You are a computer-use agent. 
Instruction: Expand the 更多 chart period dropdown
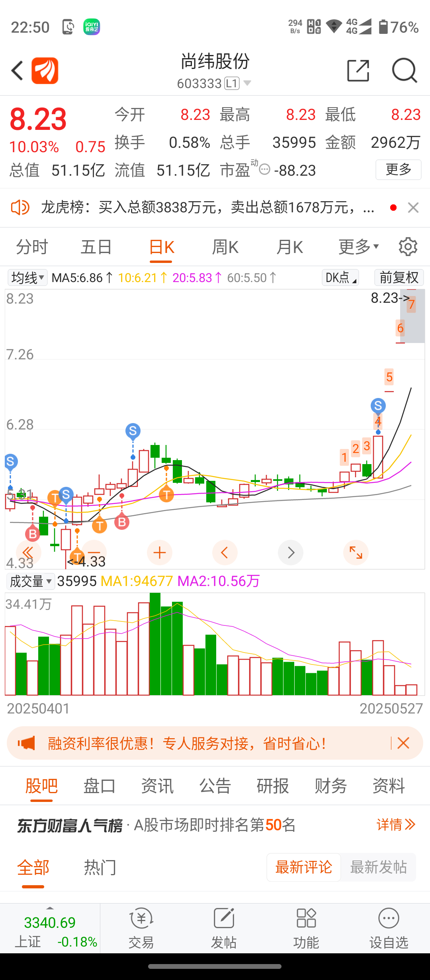[x=358, y=247]
